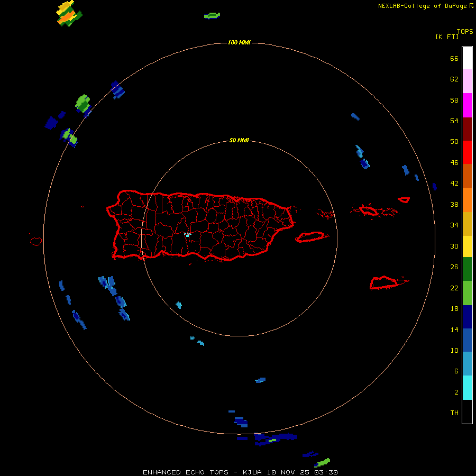This screenshot has width=476, height=476.
Task: Choose the light green legend swatch
Action: click(467, 293)
